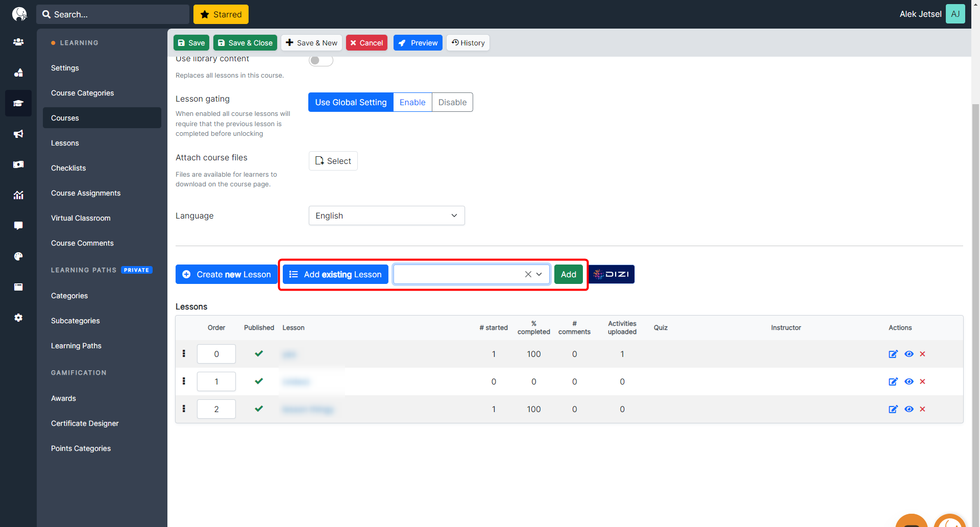This screenshot has height=527, width=980.
Task: Expand the existing lesson selection dropdown
Action: [539, 274]
